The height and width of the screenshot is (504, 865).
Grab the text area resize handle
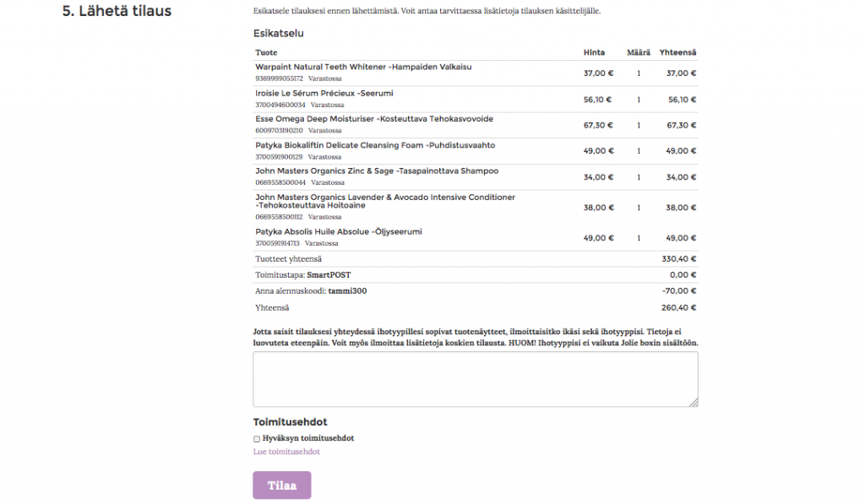tap(694, 403)
